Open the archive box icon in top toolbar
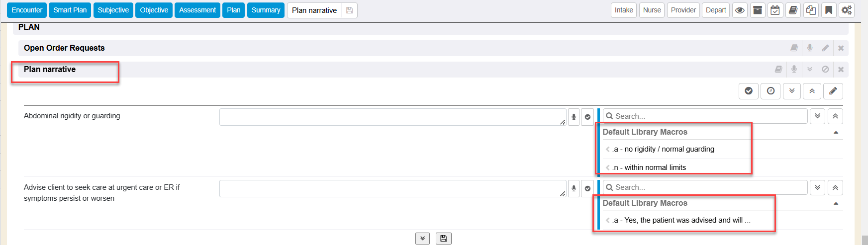The image size is (868, 245). [757, 10]
